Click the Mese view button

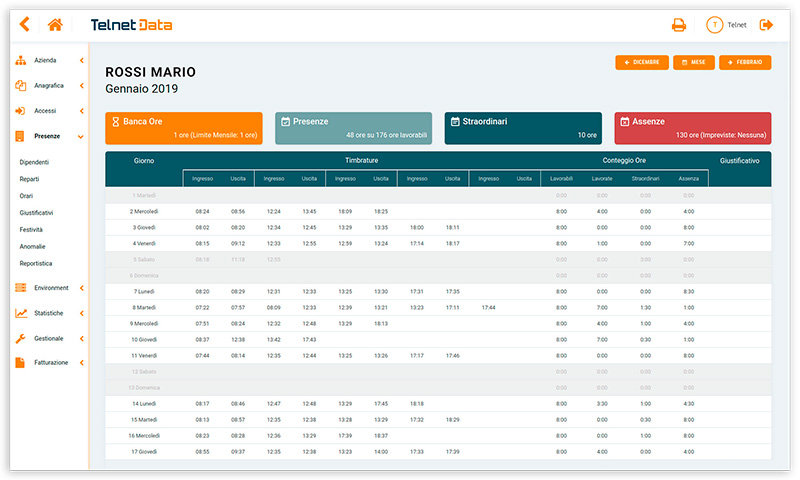tap(694, 62)
